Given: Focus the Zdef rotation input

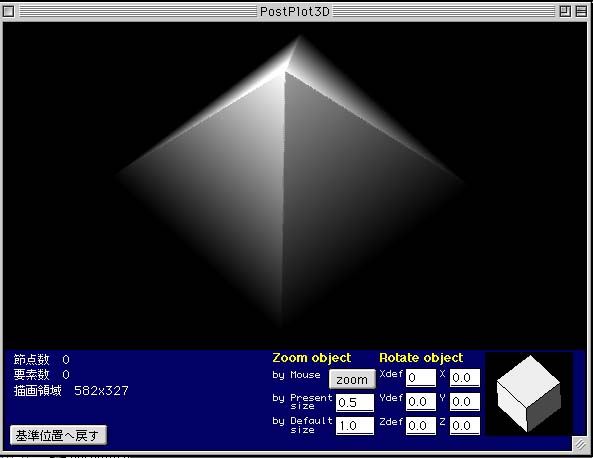Looking at the screenshot, I should tap(421, 426).
